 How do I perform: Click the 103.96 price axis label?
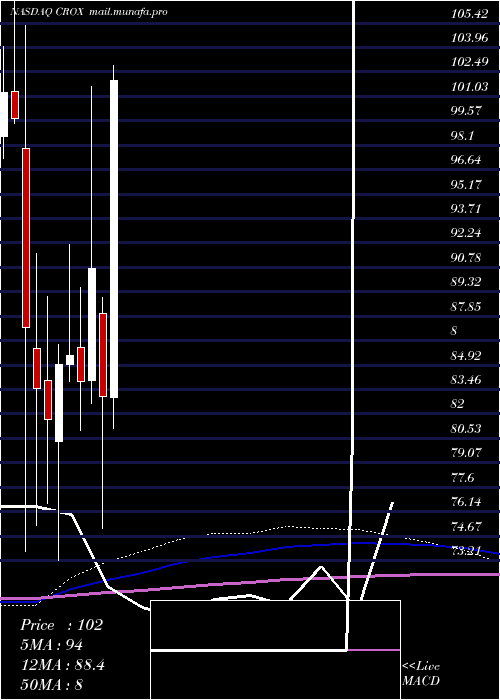point(470,38)
